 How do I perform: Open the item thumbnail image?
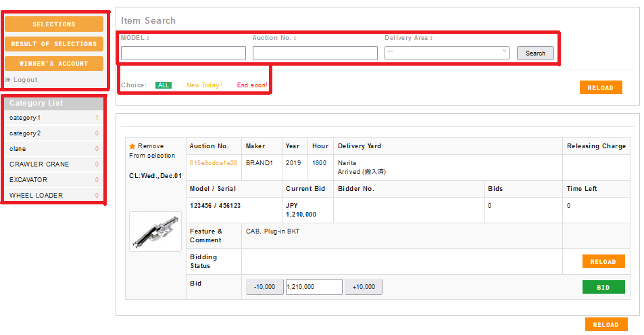[x=155, y=231]
